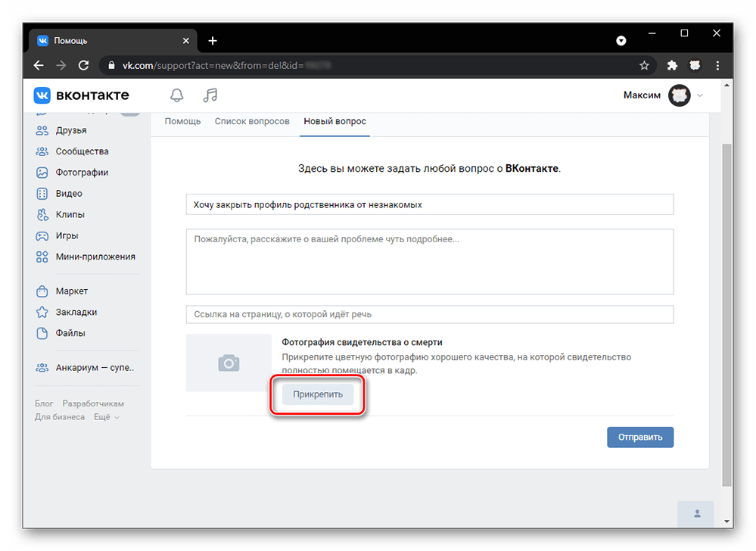Click the problem description text area
Viewport: 756px width, 551px height.
[x=430, y=262]
